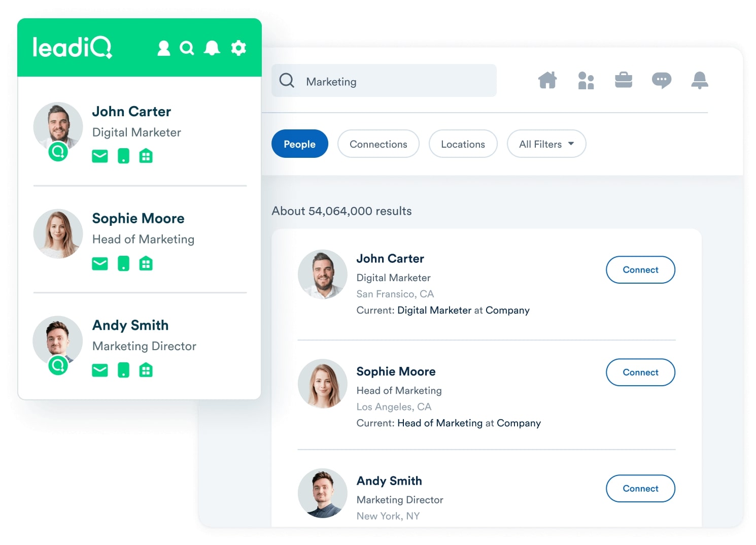Open the jobs briefcase icon
This screenshot has height=545, width=756.
pos(624,80)
